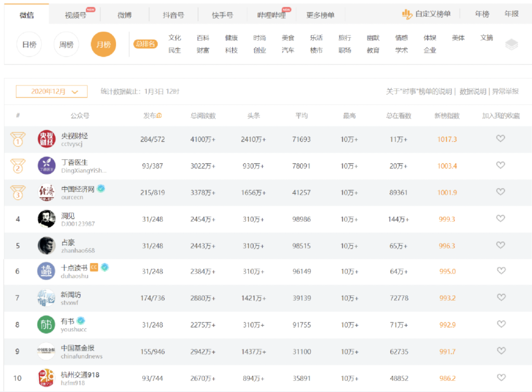Viewport: 532px width, 392px height.
Task: Click the info icon next to 发布
Action: point(159,116)
